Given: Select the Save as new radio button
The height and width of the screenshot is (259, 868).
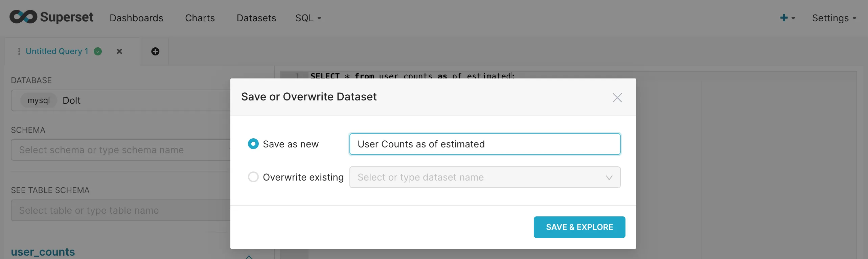Looking at the screenshot, I should 253,144.
